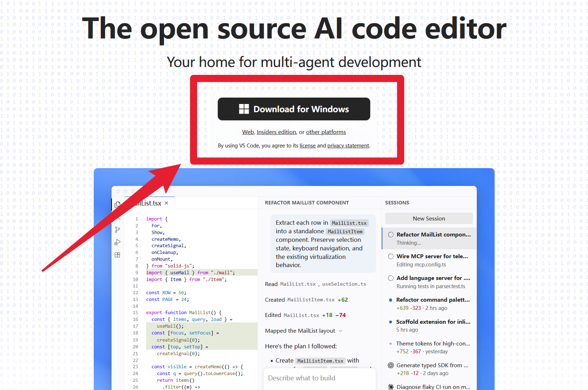Click the MailListItem code chip in the prompt
This screenshot has height=390, width=588.
tap(345, 232)
